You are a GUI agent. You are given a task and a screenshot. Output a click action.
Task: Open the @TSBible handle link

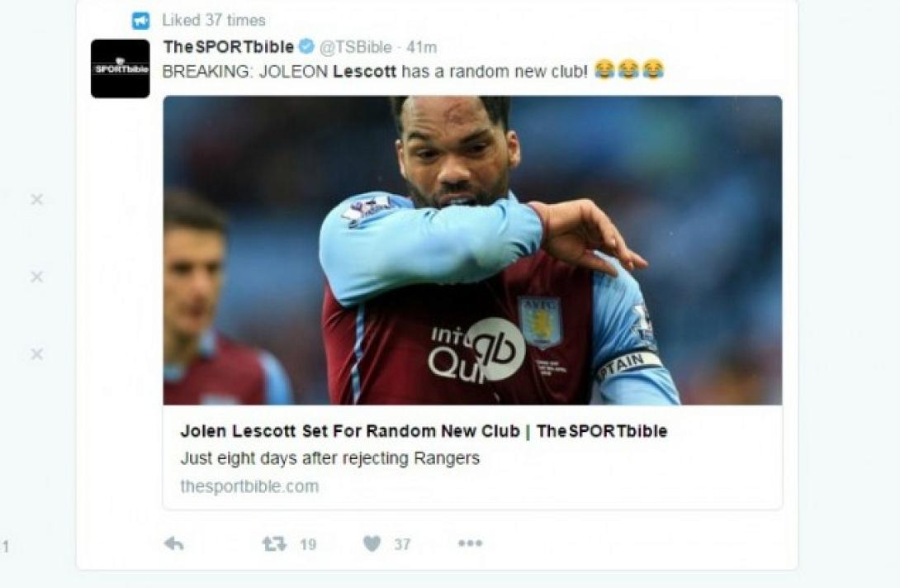(x=355, y=47)
